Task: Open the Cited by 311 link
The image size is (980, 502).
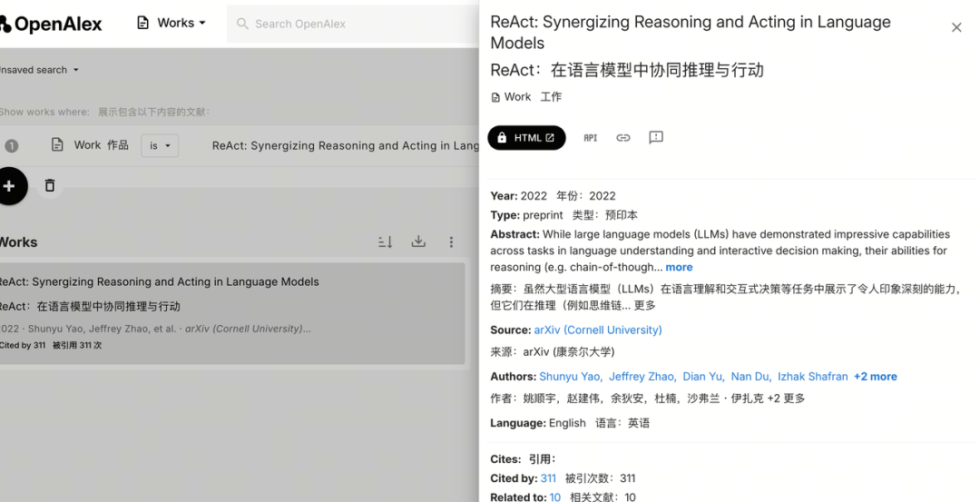Action: point(548,478)
